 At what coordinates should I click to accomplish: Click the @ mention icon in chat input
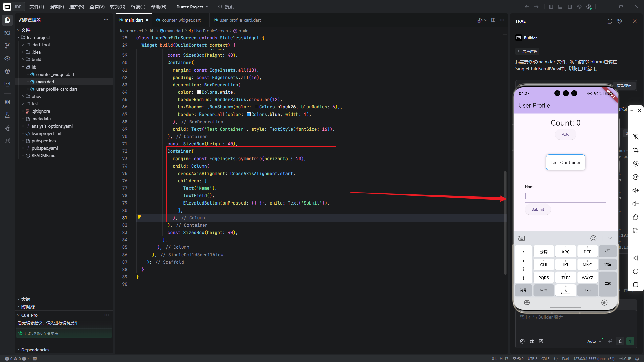click(522, 341)
